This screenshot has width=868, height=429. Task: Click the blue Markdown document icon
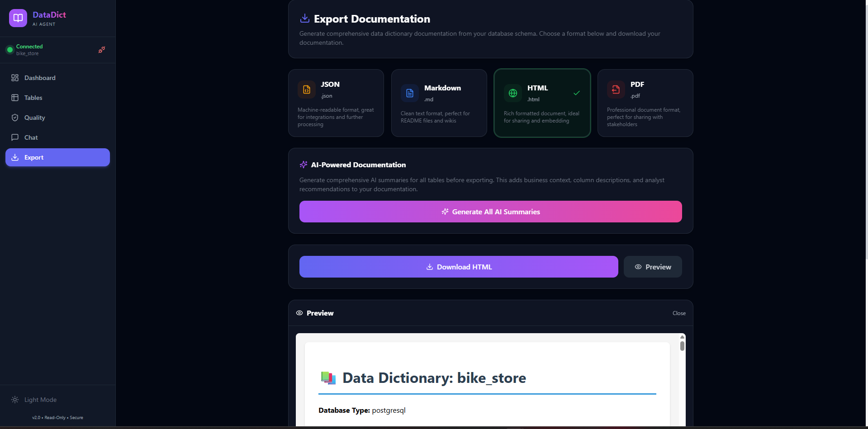point(410,93)
